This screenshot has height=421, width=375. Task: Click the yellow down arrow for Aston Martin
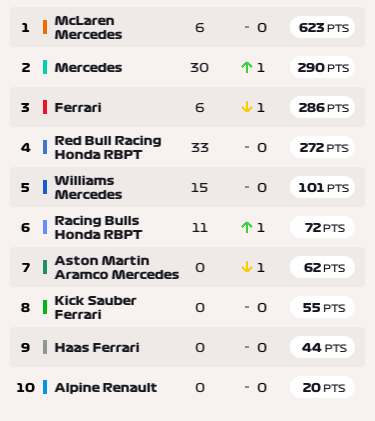tap(246, 267)
